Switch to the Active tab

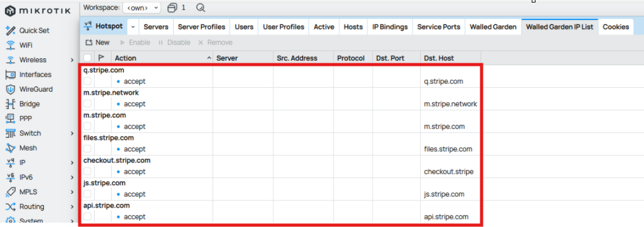coord(324,27)
